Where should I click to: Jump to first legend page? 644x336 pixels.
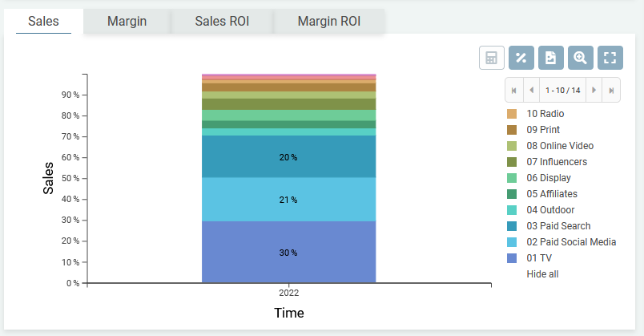[x=513, y=90]
